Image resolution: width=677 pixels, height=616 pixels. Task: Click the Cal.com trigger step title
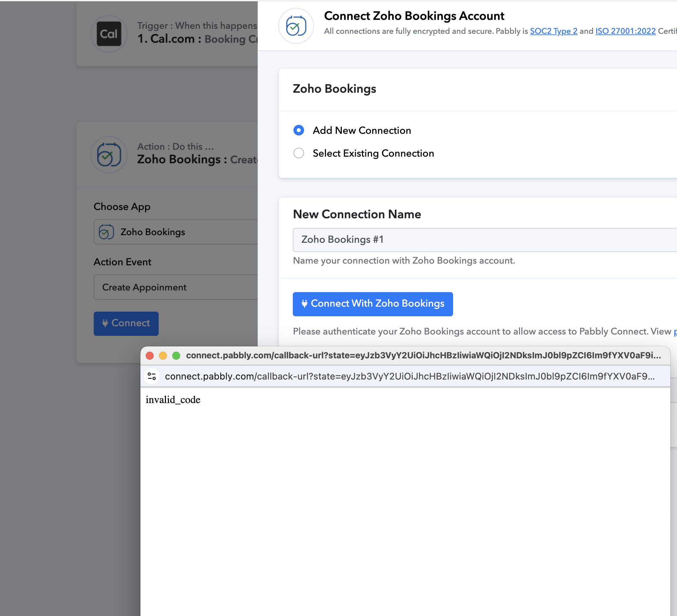pos(197,39)
